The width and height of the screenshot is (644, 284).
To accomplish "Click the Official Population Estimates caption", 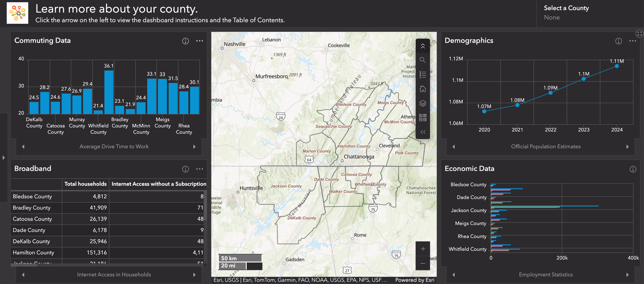I will 545,147.
